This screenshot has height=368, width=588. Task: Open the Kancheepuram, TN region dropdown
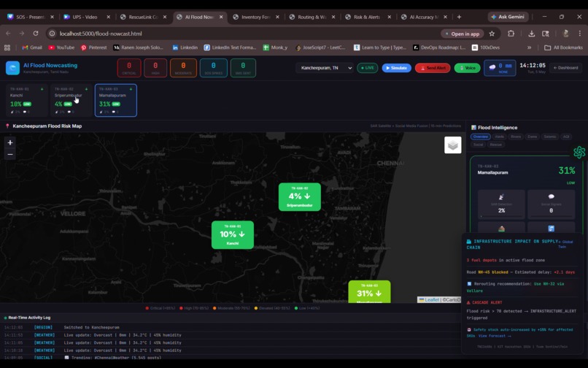point(325,68)
